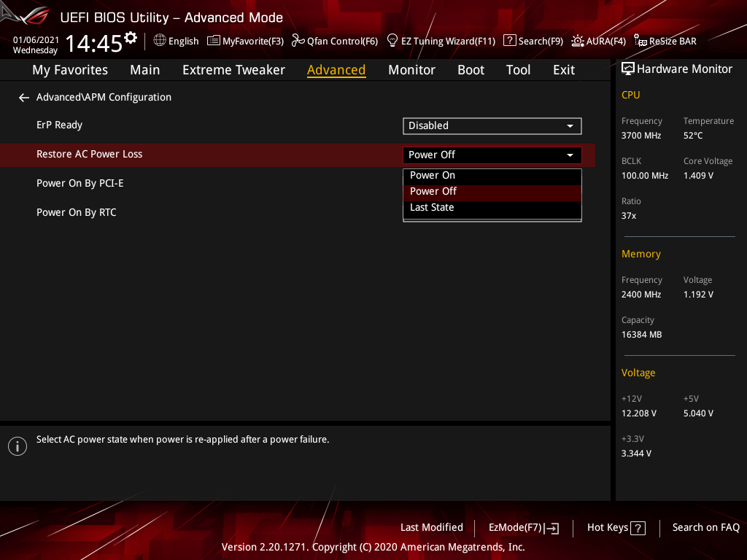Open Extreme Tweaker tab
This screenshot has height=560, width=747.
233,70
